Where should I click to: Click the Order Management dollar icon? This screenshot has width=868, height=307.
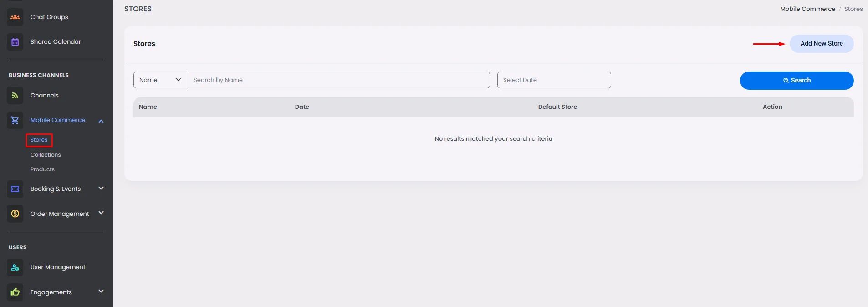click(15, 214)
